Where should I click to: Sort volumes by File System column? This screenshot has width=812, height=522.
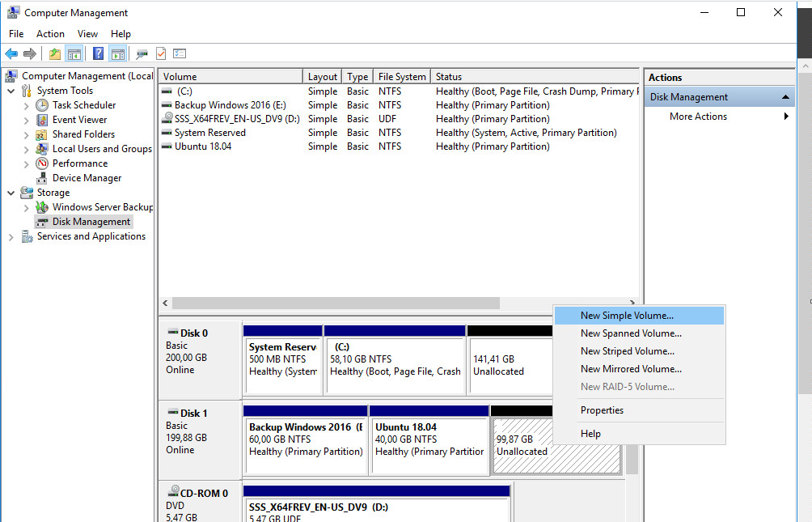401,77
